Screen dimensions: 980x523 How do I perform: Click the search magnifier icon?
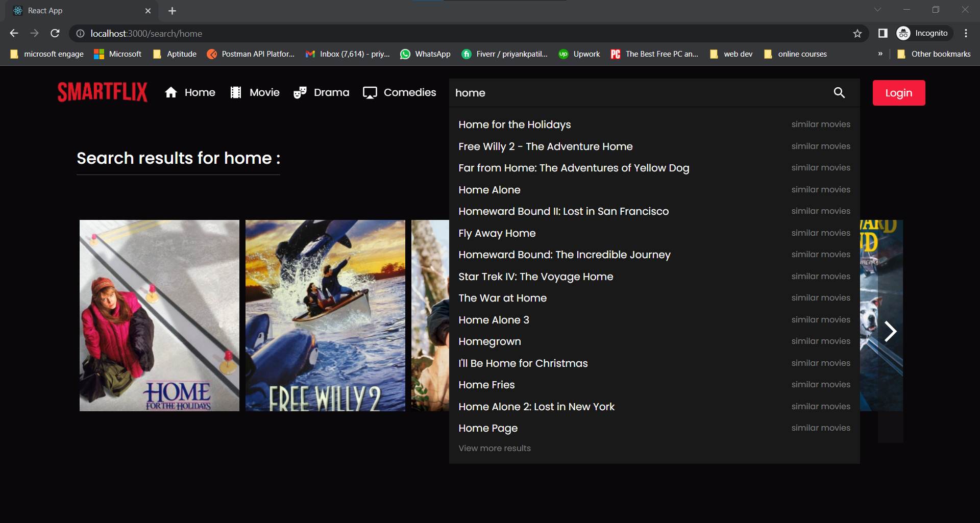click(x=839, y=93)
